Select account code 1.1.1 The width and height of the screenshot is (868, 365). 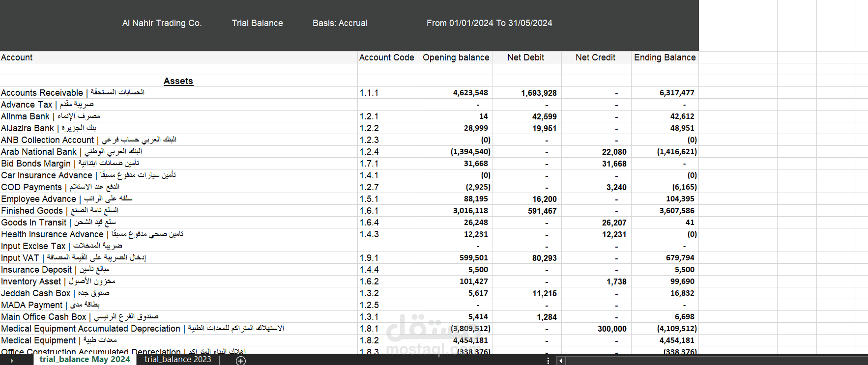[388, 93]
